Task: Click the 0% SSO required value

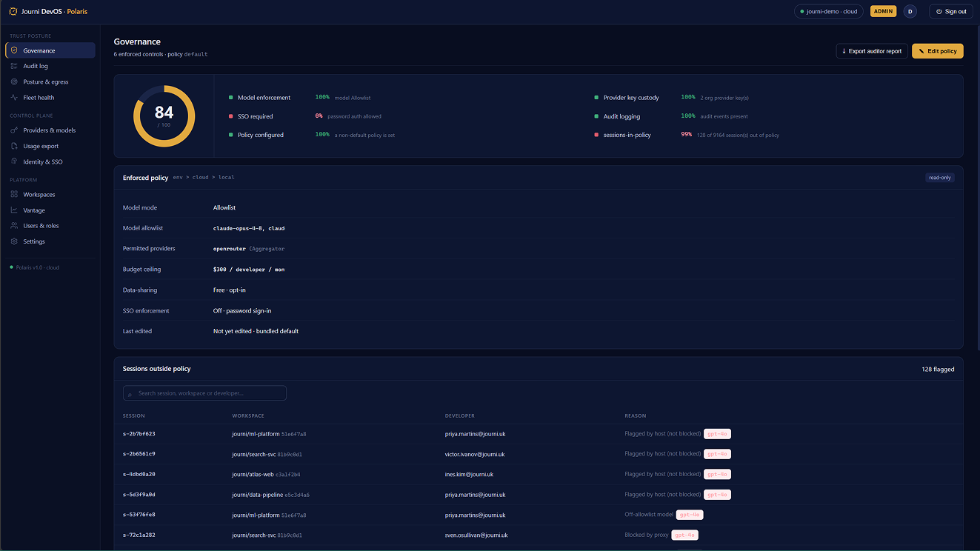Action: 319,116
